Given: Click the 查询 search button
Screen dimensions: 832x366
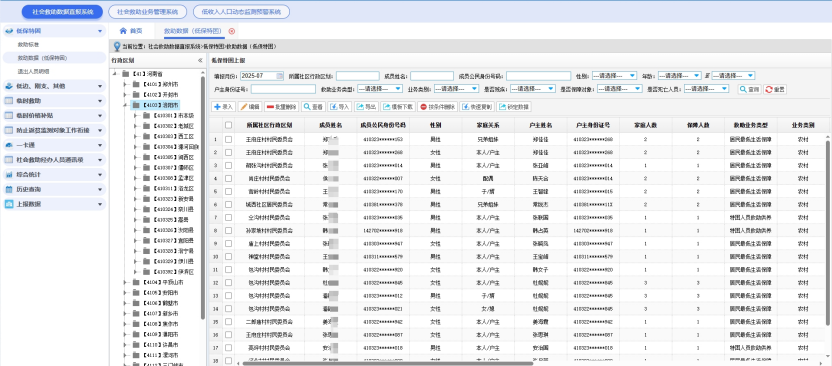Looking at the screenshot, I should pos(750,90).
